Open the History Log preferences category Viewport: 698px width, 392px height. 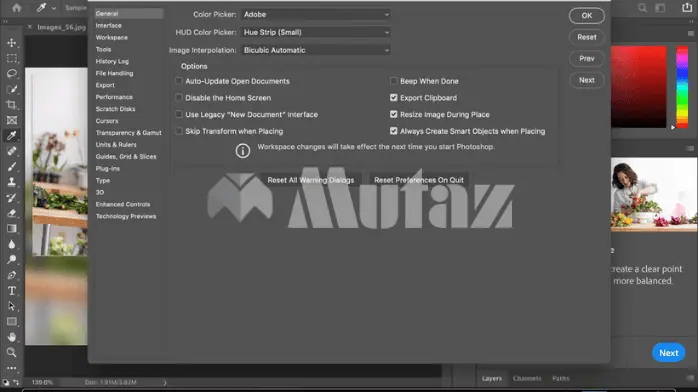pyautogui.click(x=112, y=61)
